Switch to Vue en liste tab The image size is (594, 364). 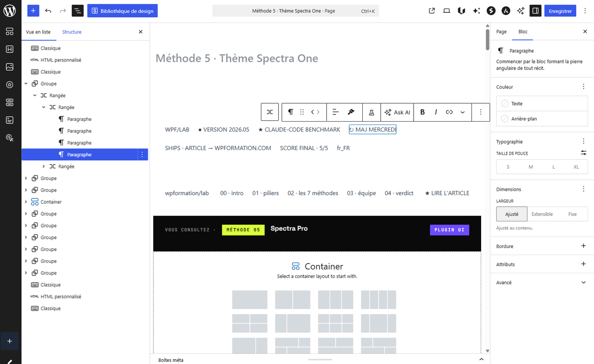click(38, 32)
